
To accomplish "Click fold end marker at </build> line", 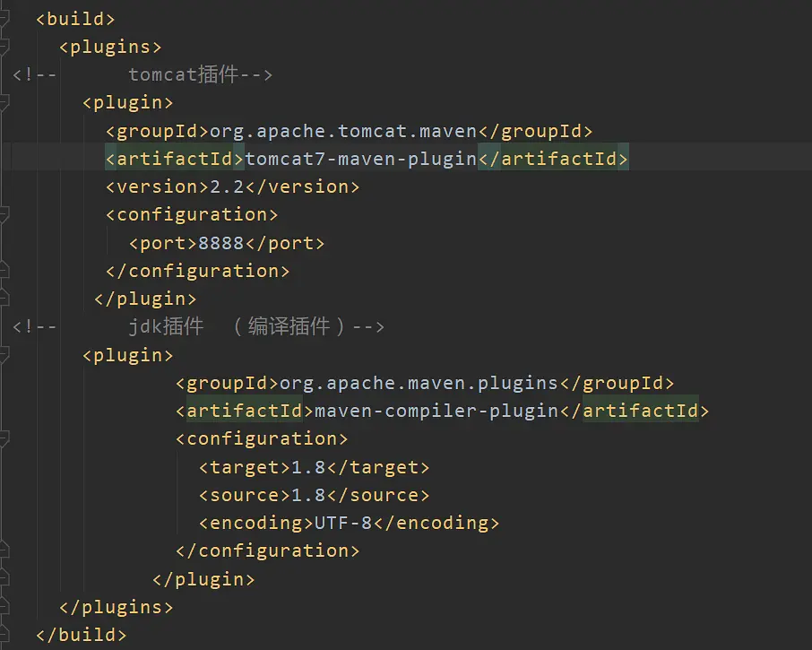I will [4, 635].
